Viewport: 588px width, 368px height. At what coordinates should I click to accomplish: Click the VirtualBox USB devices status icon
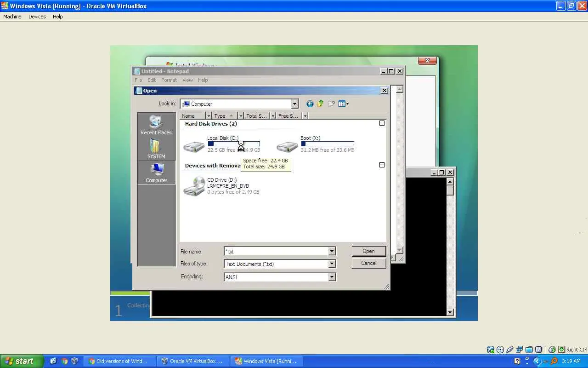coord(510,350)
